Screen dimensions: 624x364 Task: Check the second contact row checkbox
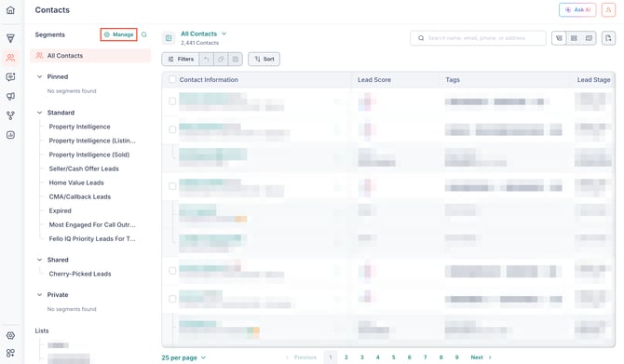pos(172,129)
